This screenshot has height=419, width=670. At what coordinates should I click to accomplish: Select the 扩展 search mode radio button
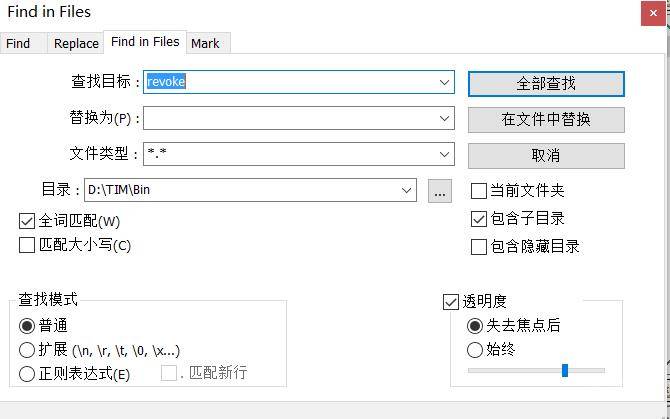[x=27, y=350]
